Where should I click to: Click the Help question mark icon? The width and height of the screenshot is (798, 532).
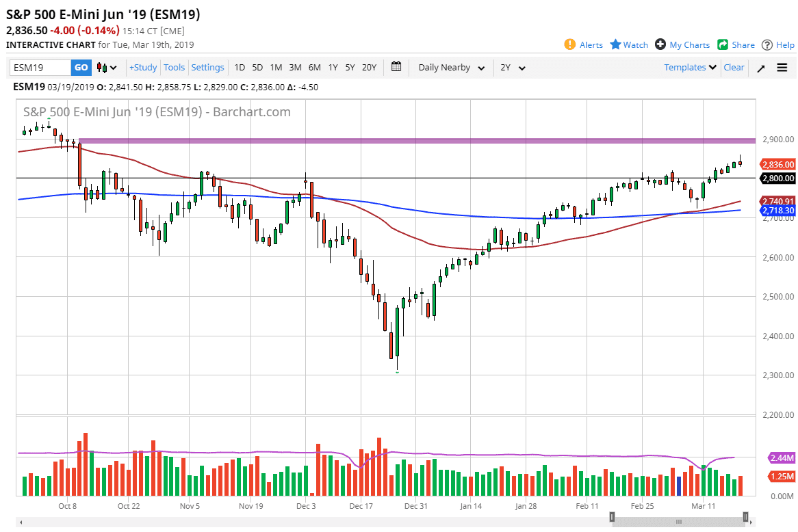pyautogui.click(x=769, y=44)
